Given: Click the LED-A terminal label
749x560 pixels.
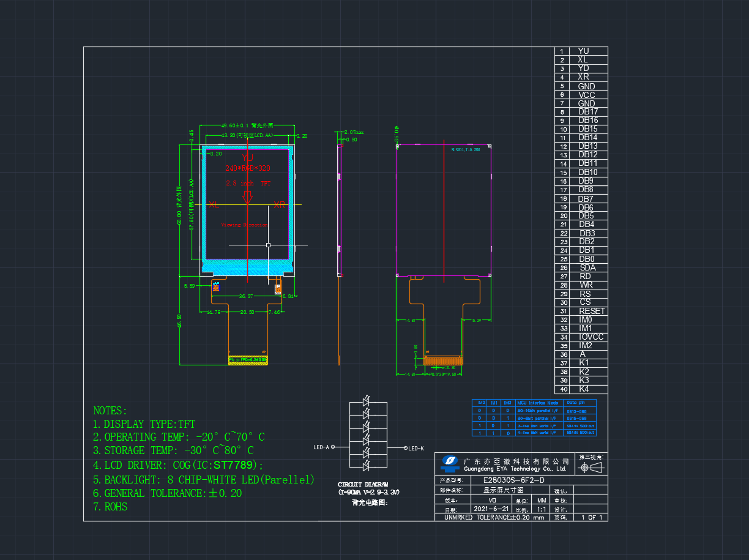Looking at the screenshot, I should tap(321, 447).
